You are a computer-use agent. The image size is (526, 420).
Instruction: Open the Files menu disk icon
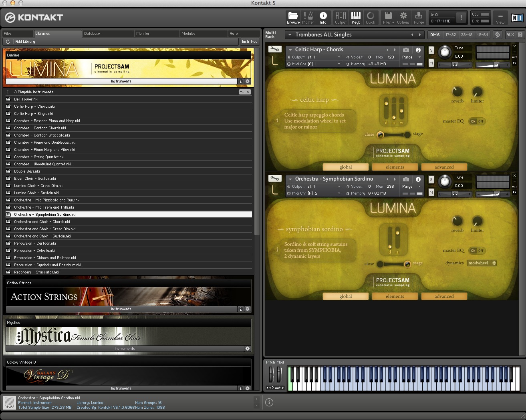coord(388,18)
